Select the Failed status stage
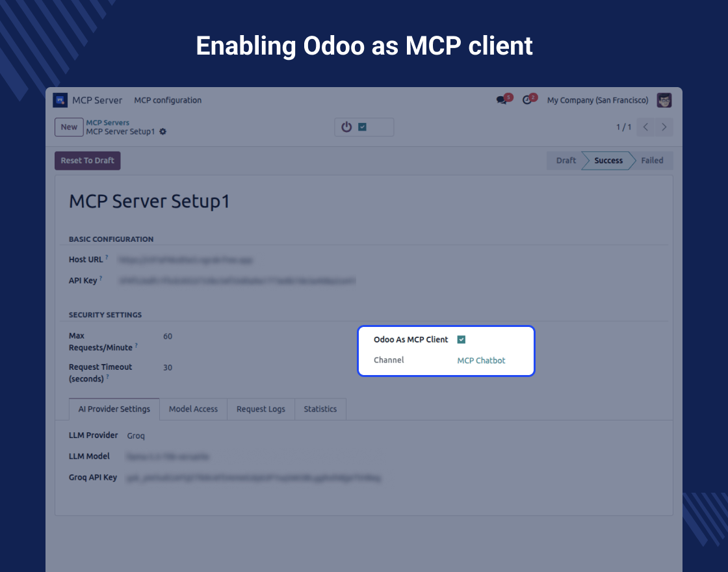This screenshot has height=572, width=728. click(652, 161)
